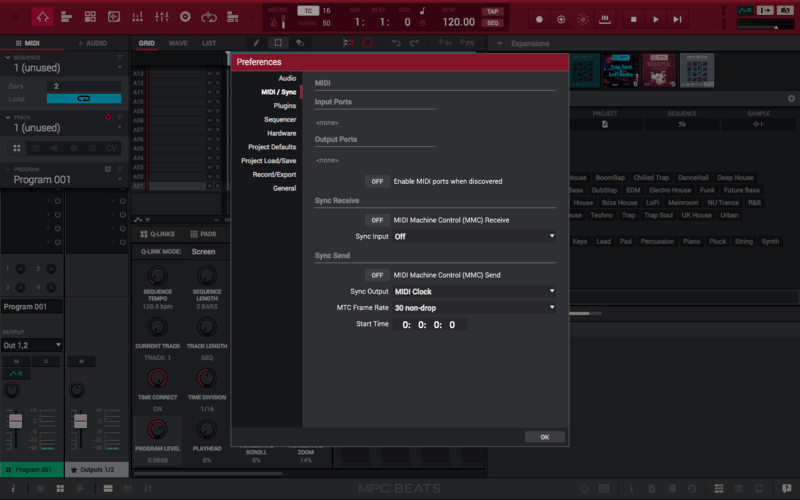This screenshot has height=500, width=800.
Task: Select the Sequencer preferences category
Action: tap(280, 119)
